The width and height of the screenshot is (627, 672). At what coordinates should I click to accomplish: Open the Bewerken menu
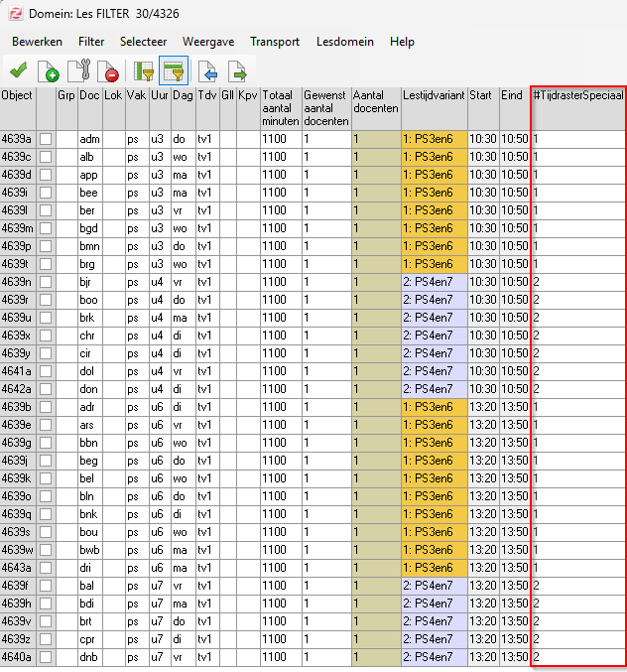(37, 42)
